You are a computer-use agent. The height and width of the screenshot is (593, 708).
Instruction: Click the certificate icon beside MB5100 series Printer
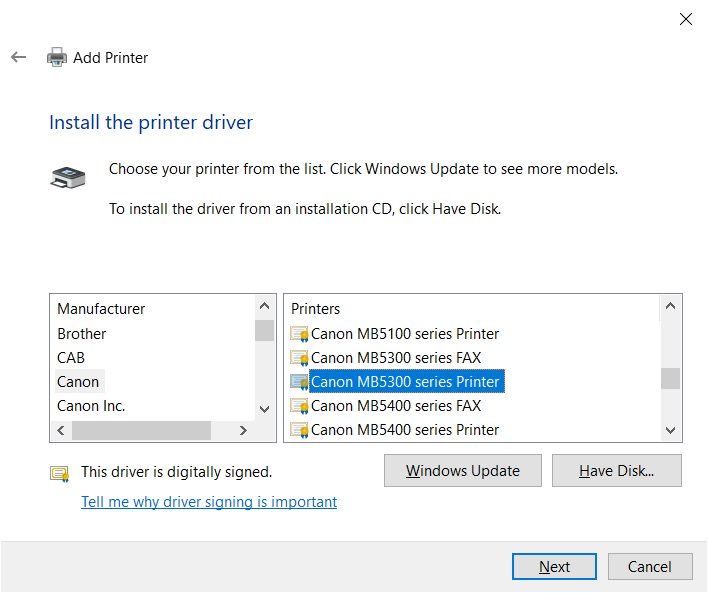coord(299,334)
